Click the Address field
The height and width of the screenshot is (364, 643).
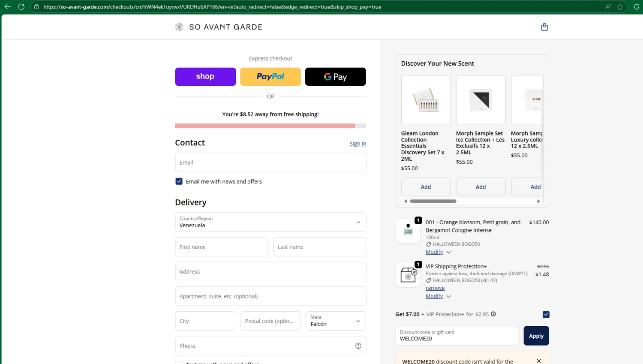click(x=270, y=271)
